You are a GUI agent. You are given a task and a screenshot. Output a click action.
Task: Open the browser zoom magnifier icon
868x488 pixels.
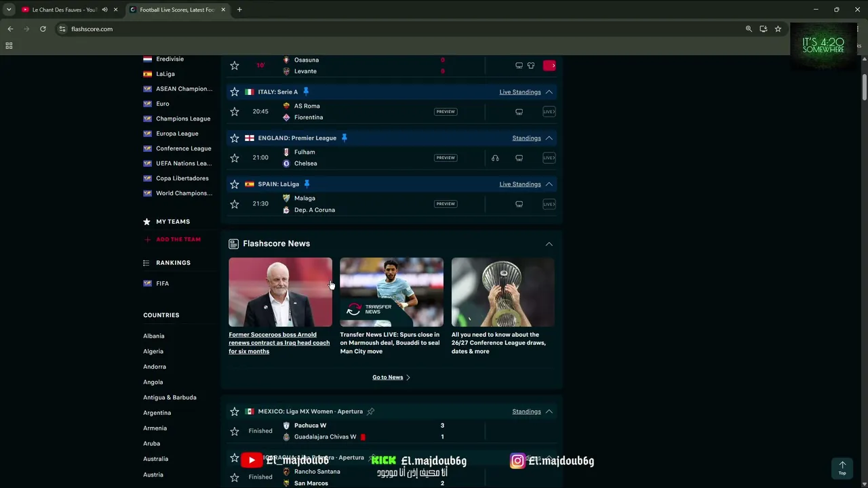tap(749, 29)
